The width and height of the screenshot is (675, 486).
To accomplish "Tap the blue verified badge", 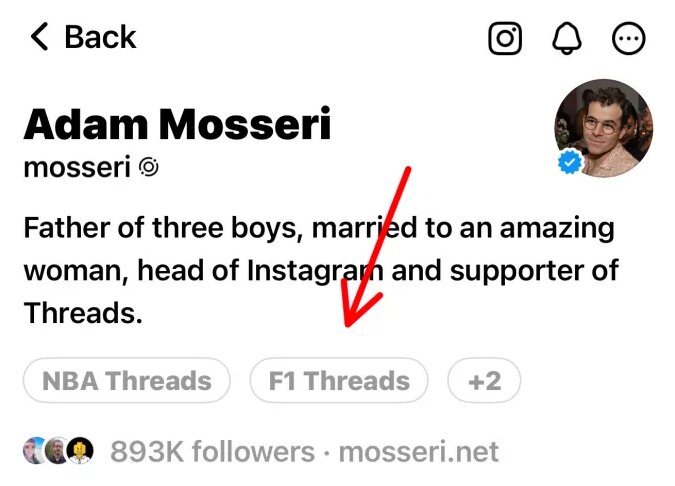I will pos(570,163).
